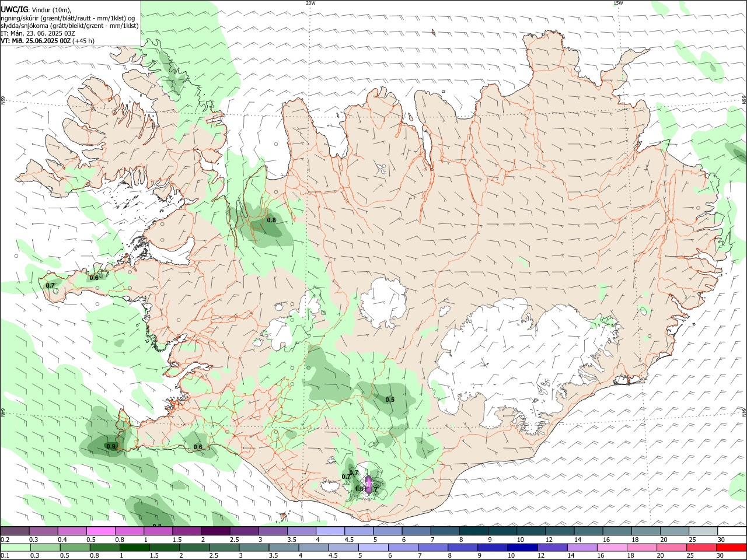Pick darkest green lower swatch 1 to 1.5
Viewport: 747px width, 560px height.
pyautogui.click(x=135, y=547)
